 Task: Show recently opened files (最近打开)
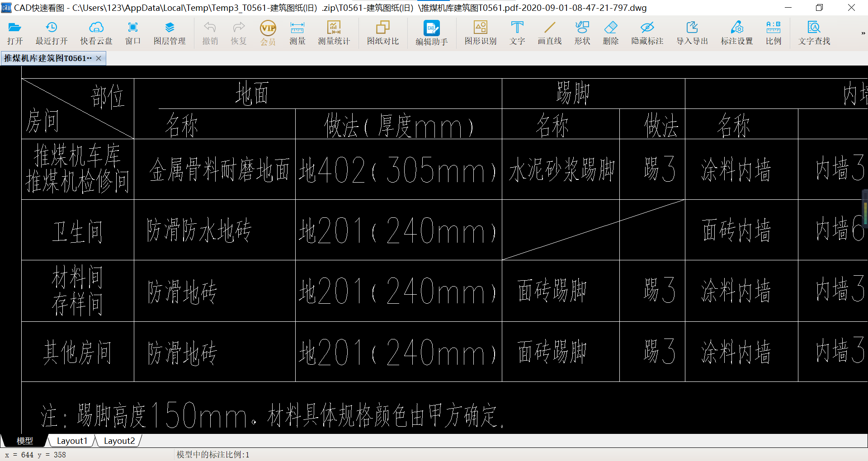point(52,33)
